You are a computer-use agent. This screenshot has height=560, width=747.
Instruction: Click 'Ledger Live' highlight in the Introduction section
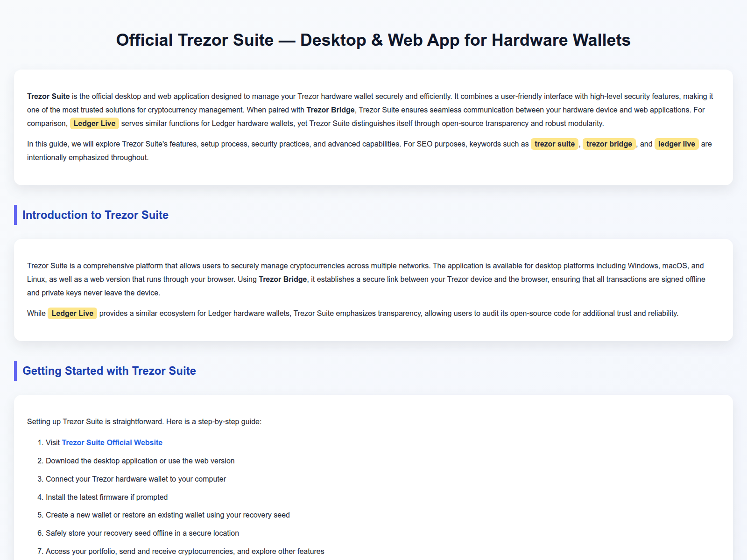click(x=72, y=313)
